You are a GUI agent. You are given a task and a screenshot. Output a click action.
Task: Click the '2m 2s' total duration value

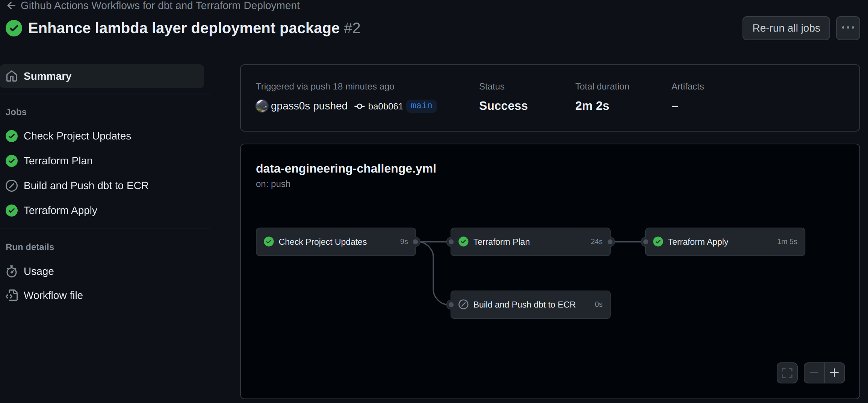[x=592, y=106]
